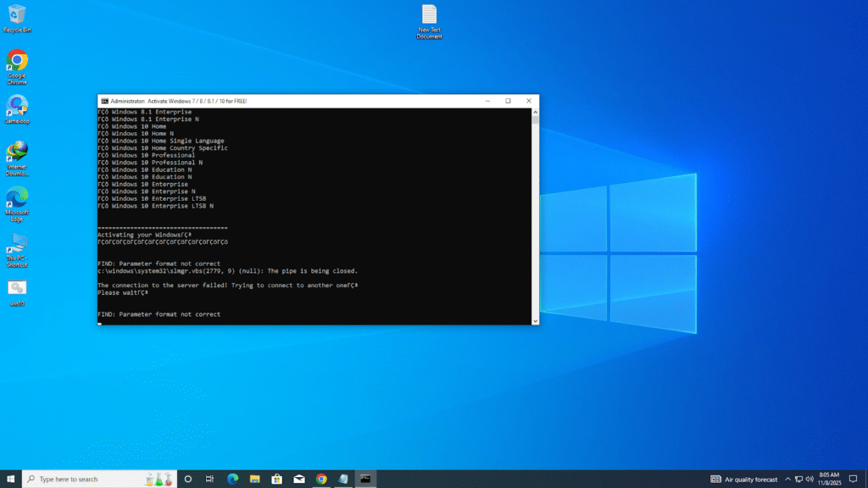868x488 pixels.
Task: Select the New Text Document file
Action: point(430,15)
